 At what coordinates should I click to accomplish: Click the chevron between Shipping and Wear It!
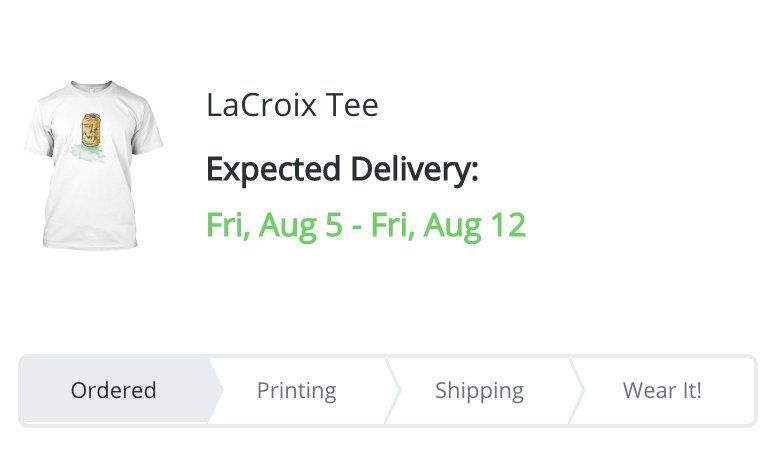[578, 390]
